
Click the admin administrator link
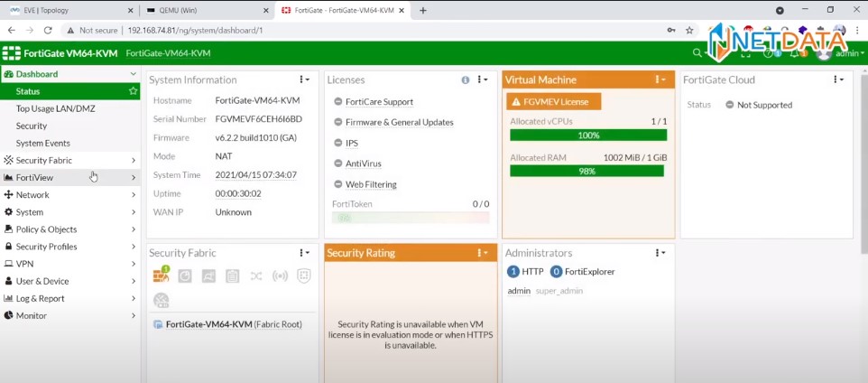(519, 291)
